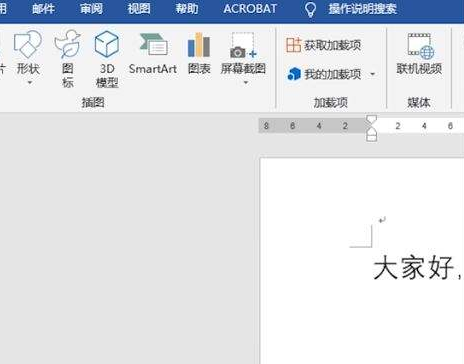
Task: Click the first line indent marker on ruler
Action: click(x=371, y=120)
